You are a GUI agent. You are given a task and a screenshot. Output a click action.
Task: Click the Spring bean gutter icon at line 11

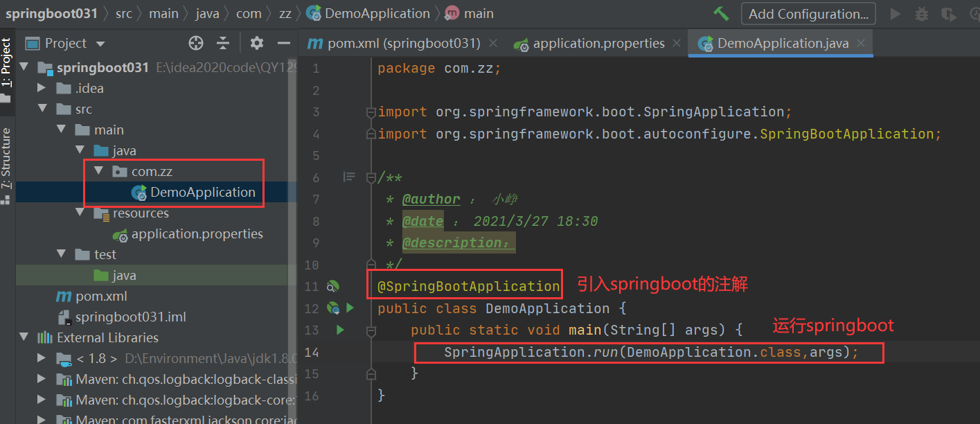333,285
